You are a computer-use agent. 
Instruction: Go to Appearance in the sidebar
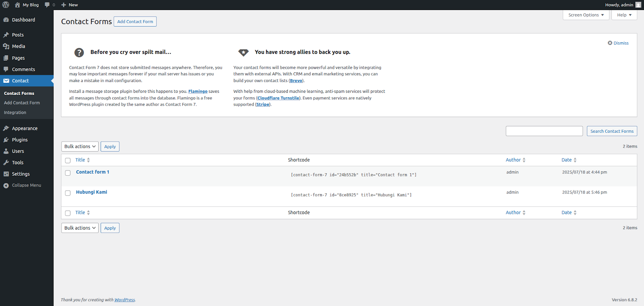pos(25,128)
